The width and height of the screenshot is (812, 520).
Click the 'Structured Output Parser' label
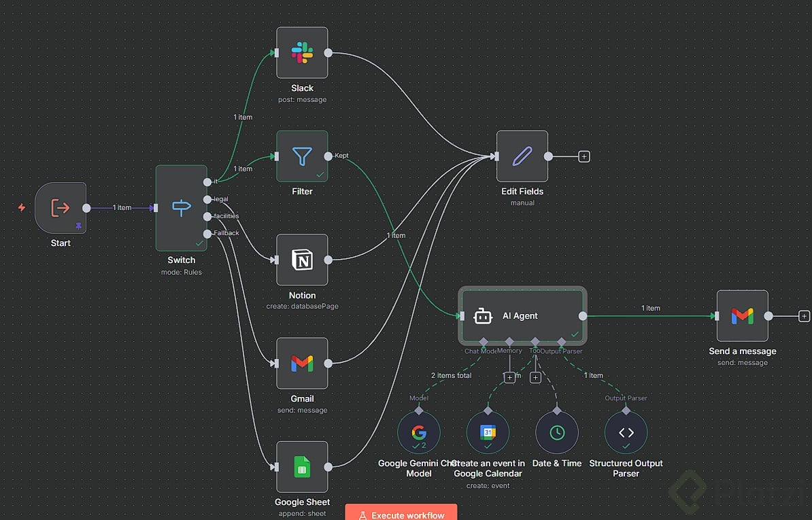626,468
